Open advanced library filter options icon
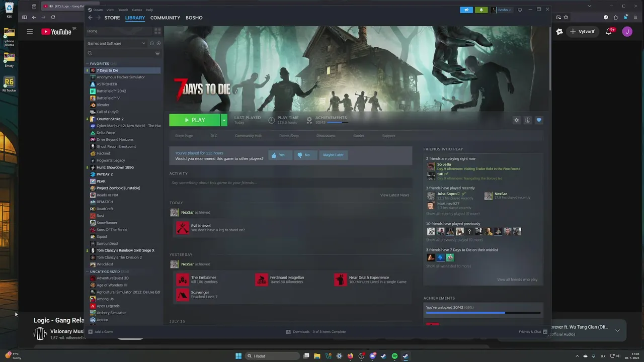Screen dimensions: 644x362 157,53
